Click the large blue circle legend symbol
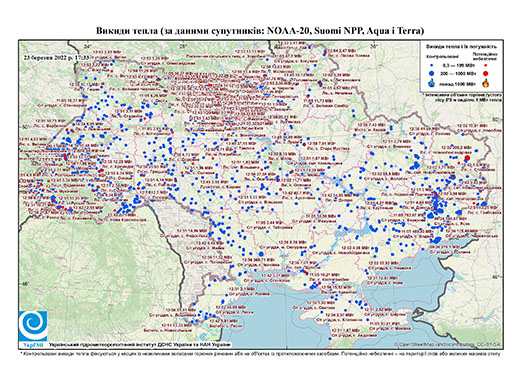This screenshot has width=520, height=368. pyautogui.click(x=432, y=73)
